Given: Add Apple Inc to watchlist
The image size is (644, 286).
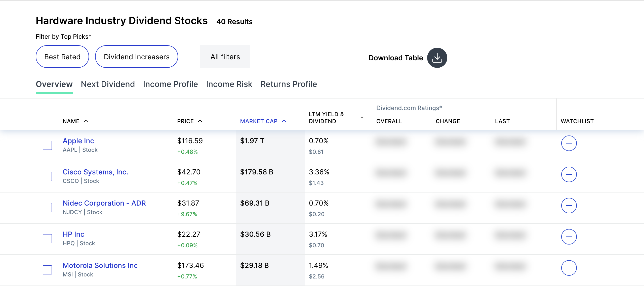Looking at the screenshot, I should tap(569, 143).
